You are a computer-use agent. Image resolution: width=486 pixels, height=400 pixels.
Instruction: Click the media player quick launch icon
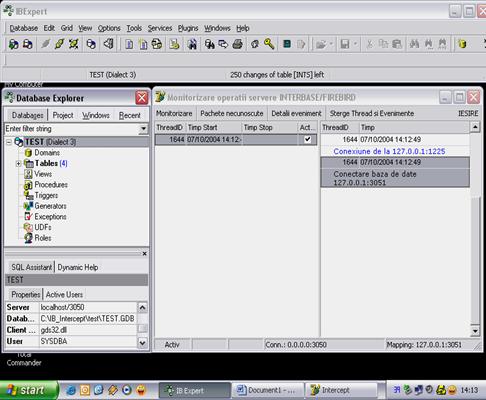[x=127, y=390]
